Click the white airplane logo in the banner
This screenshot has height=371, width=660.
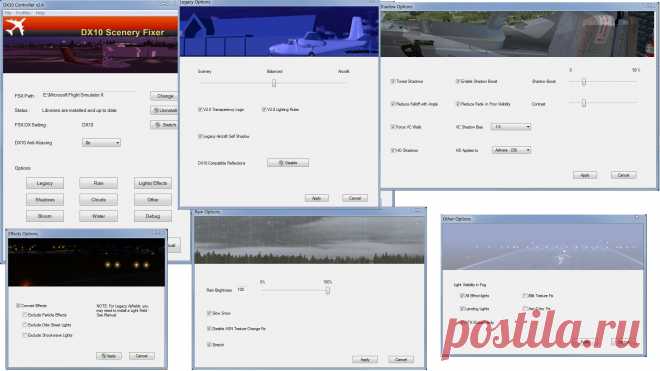(x=15, y=28)
